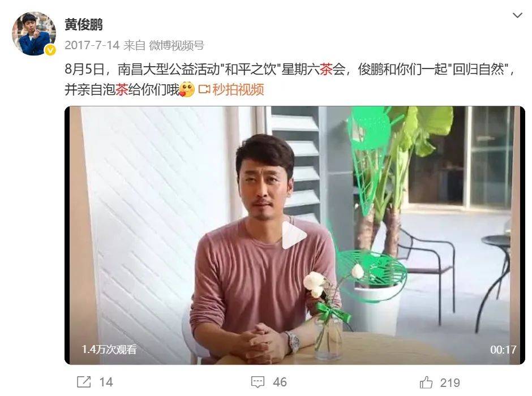Click the 00:17 video duration label
Screen dimensions: 532x396
(x=503, y=349)
